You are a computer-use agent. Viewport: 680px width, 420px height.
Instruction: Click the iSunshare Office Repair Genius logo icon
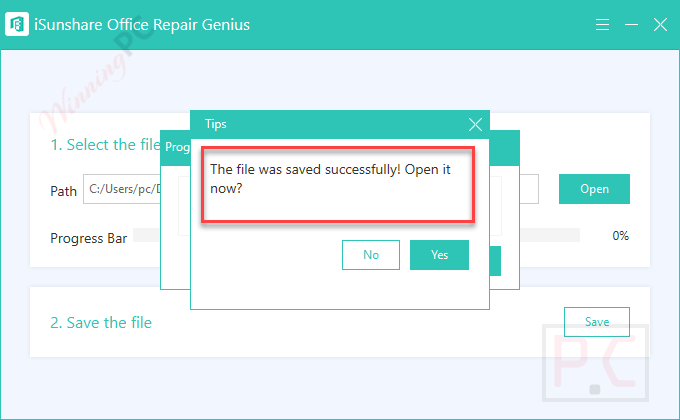(x=17, y=24)
